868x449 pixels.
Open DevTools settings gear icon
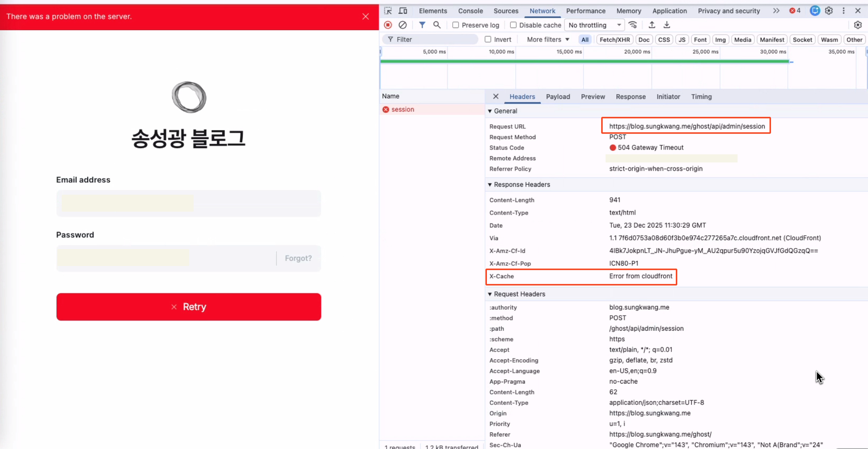pyautogui.click(x=829, y=11)
